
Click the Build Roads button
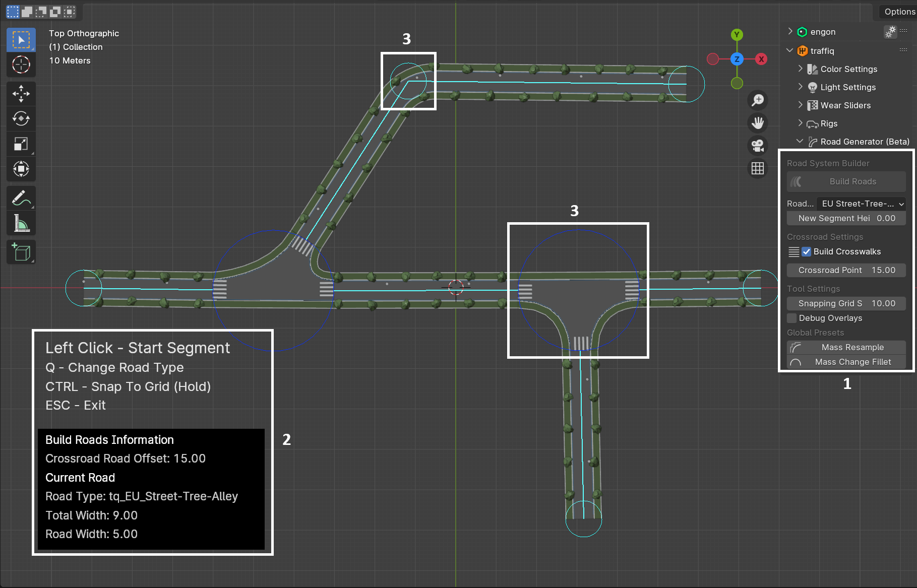click(852, 181)
